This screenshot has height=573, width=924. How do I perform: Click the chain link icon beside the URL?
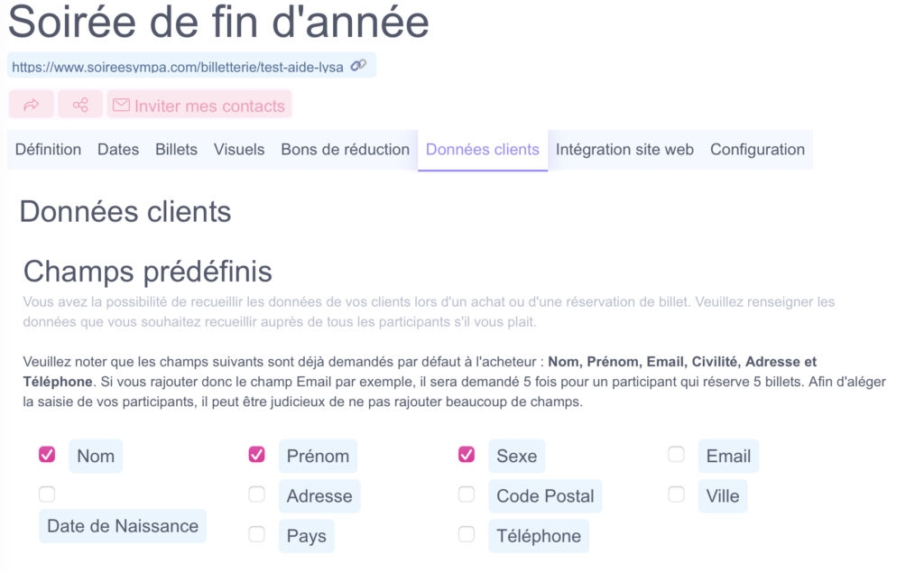click(x=358, y=66)
